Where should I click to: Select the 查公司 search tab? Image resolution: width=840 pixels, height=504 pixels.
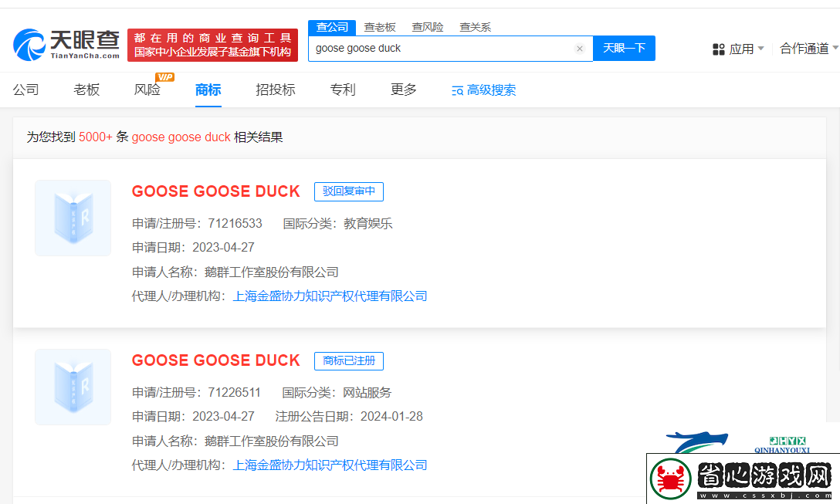click(x=332, y=27)
